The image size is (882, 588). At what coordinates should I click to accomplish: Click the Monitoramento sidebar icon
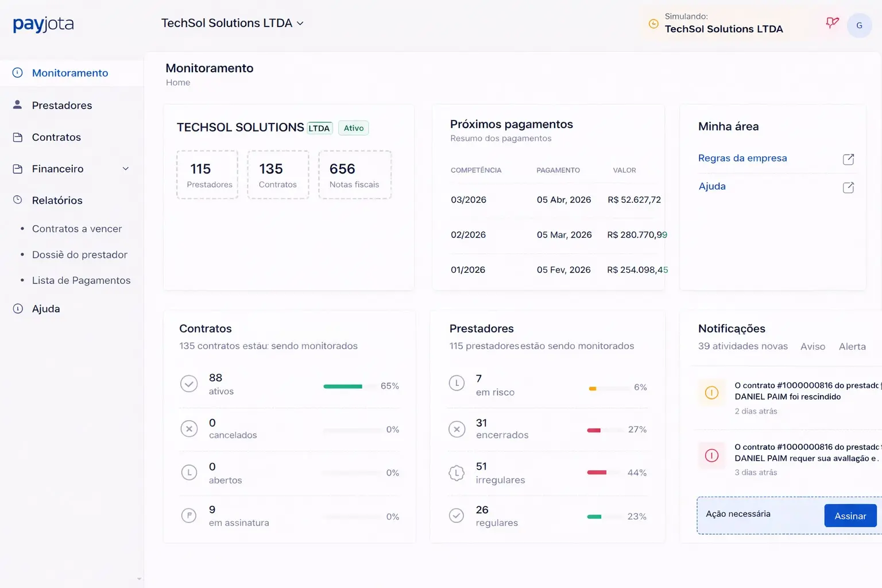18,73
